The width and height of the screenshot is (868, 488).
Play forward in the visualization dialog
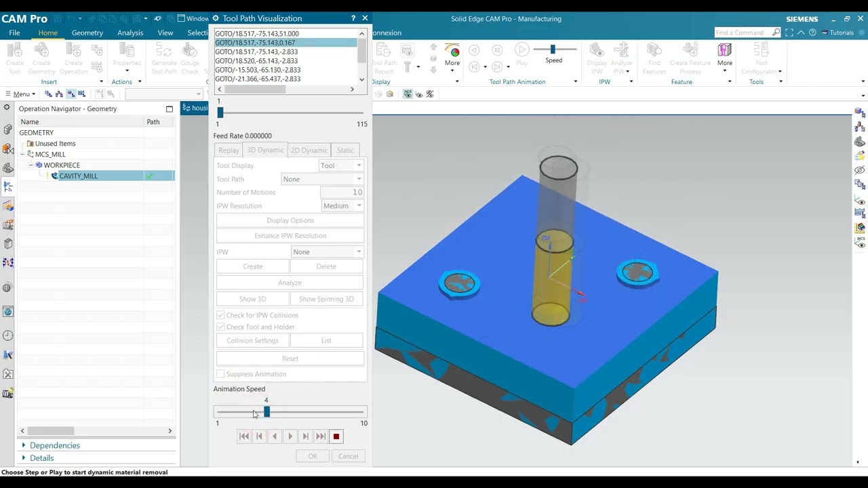click(x=290, y=436)
